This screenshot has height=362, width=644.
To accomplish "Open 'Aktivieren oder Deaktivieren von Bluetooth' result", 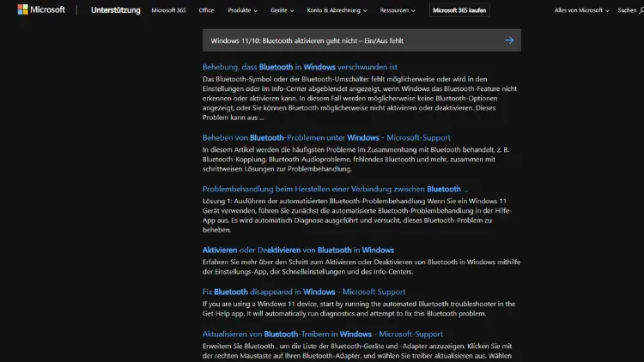I will click(298, 250).
